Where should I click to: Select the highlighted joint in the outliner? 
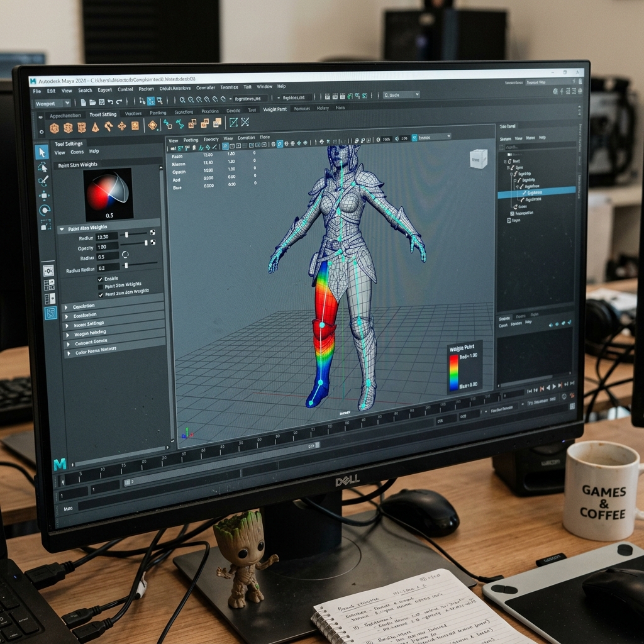[536, 192]
